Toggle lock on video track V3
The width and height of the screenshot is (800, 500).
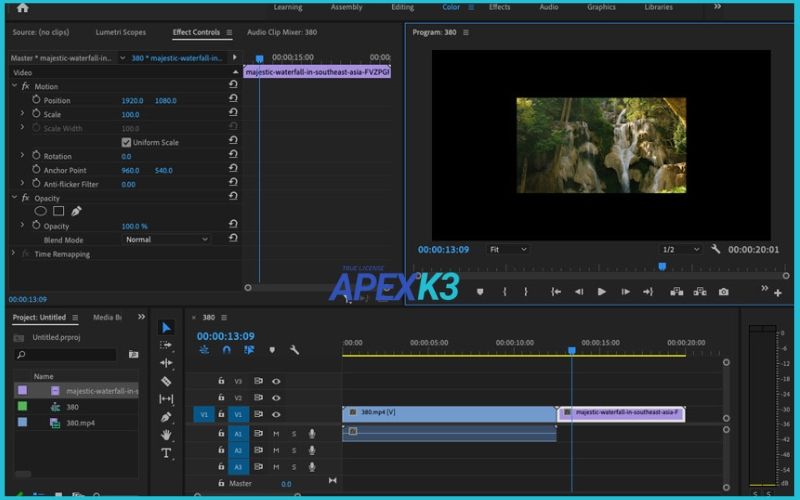tap(222, 381)
